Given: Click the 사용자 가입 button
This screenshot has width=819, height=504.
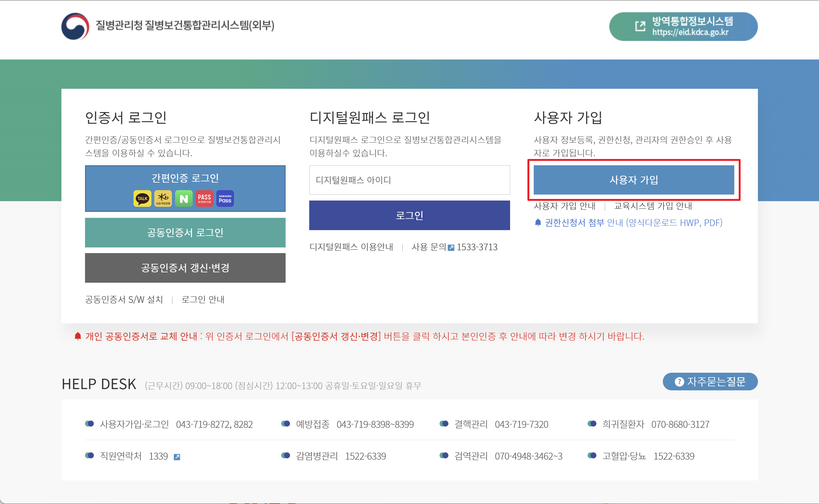Looking at the screenshot, I should (x=634, y=180).
